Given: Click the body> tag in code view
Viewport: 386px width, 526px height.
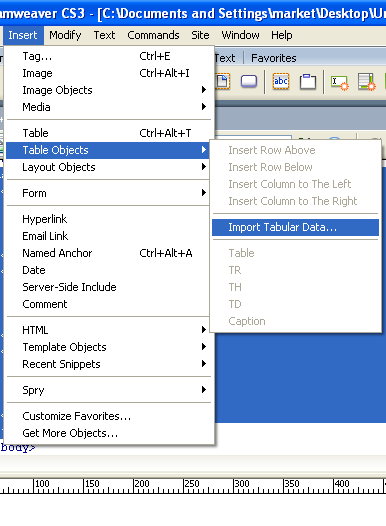Looking at the screenshot, I should tap(18, 448).
